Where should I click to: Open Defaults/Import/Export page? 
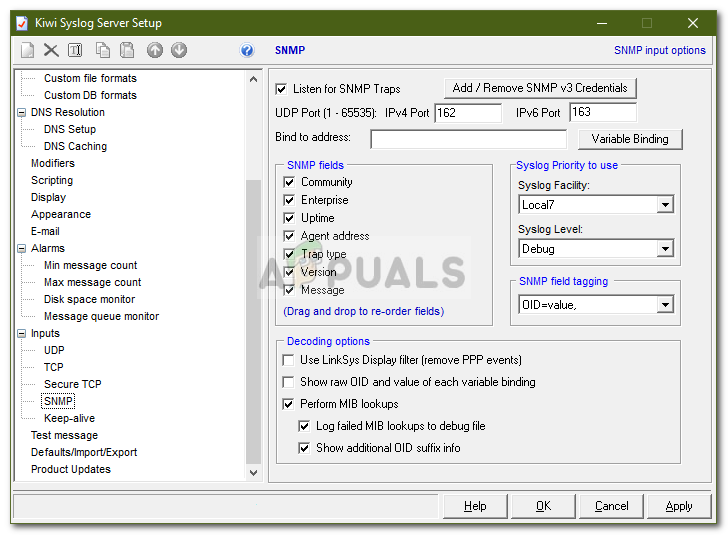[x=84, y=452]
